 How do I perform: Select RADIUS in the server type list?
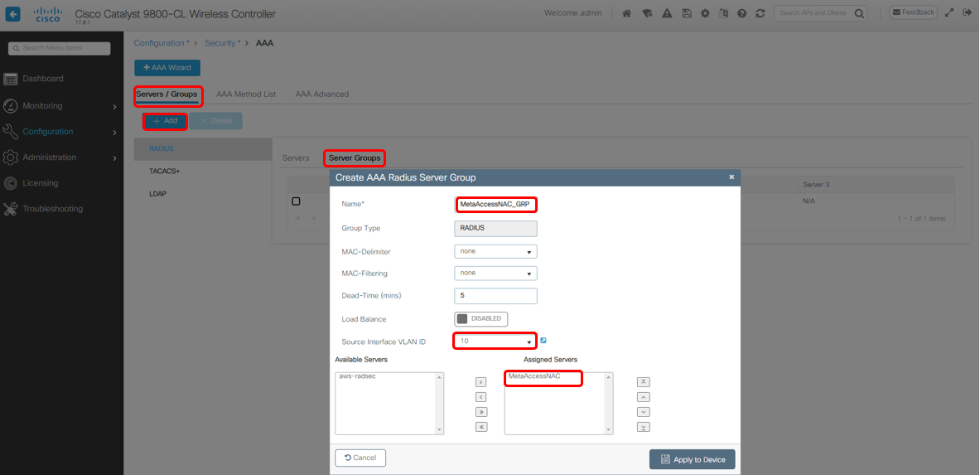click(202, 149)
